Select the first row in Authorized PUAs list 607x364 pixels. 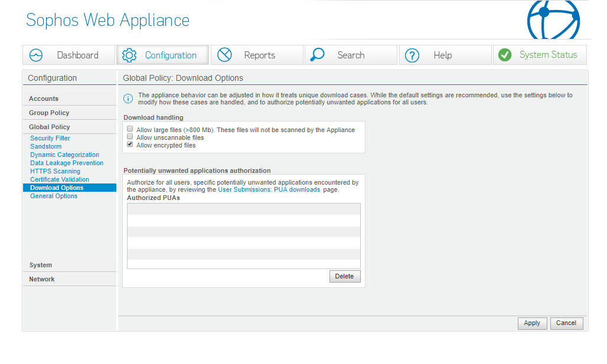[243, 208]
